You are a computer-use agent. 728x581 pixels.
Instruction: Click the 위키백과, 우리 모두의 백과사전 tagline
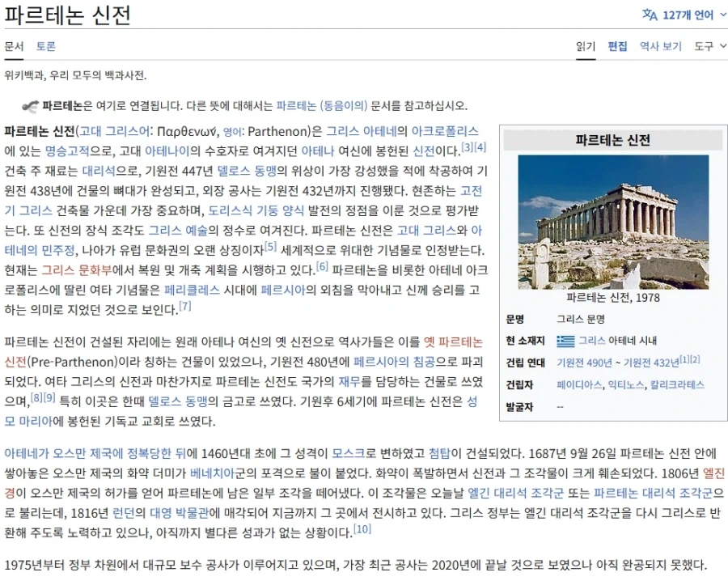tap(76, 75)
